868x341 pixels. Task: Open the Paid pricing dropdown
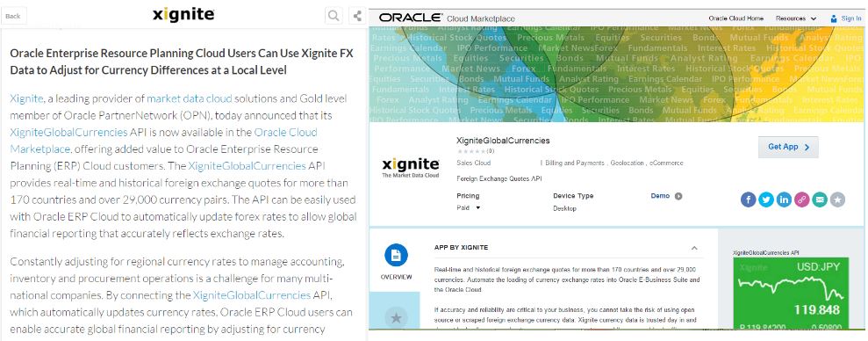469,208
